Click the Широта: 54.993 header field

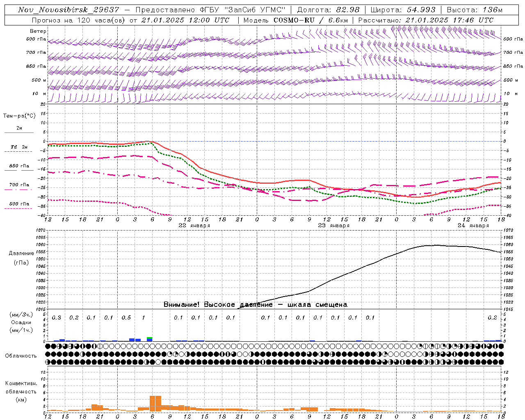click(403, 10)
